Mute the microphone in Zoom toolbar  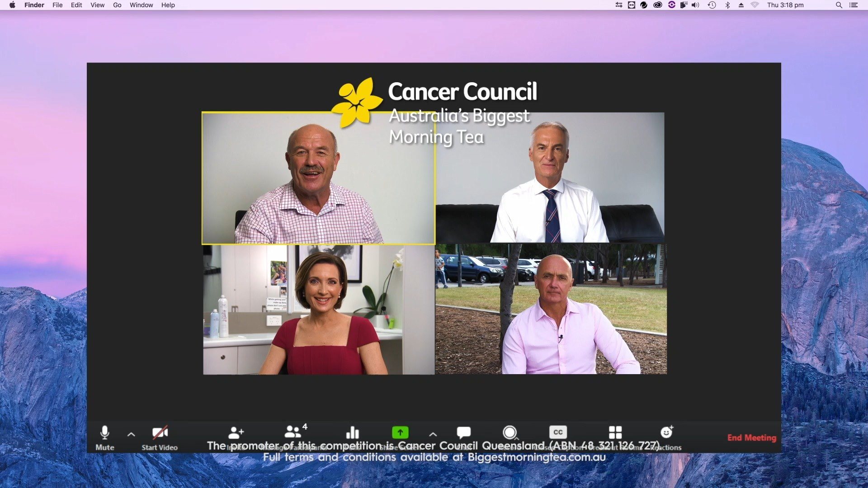[x=104, y=438]
